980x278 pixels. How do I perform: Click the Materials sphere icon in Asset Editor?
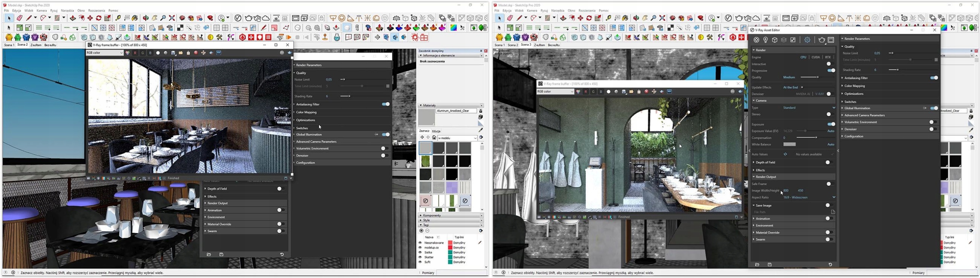point(756,40)
